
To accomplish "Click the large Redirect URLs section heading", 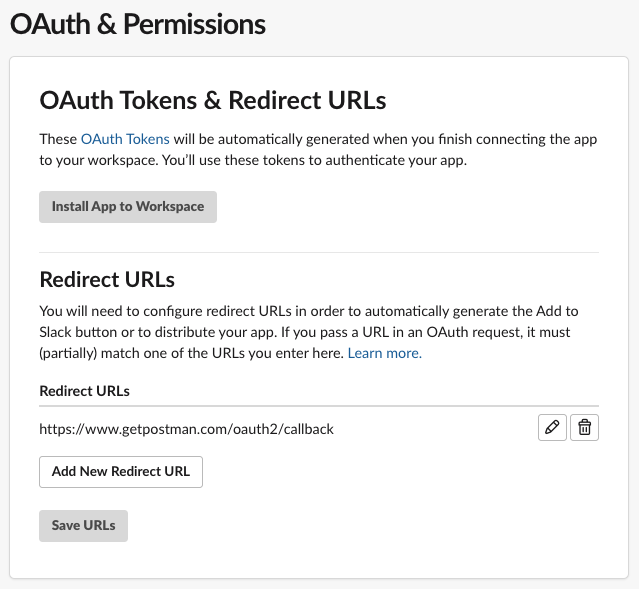I will click(107, 280).
